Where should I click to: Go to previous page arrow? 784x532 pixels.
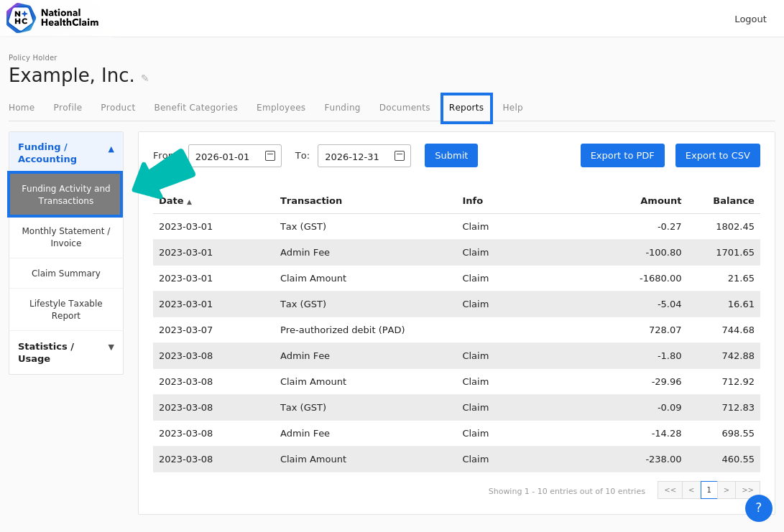coord(691,490)
